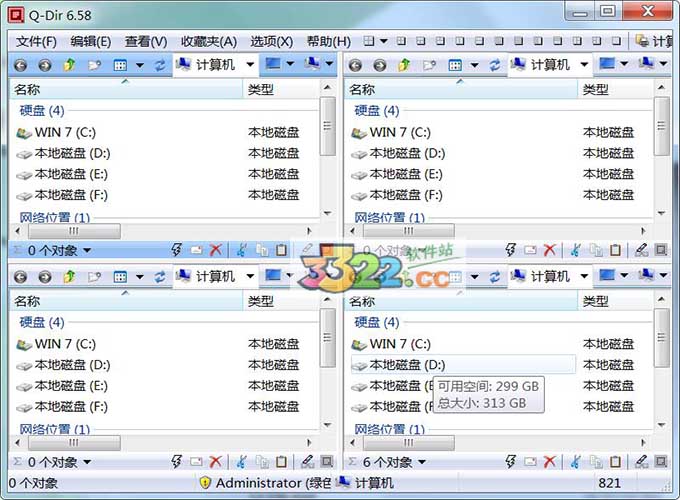The height and width of the screenshot is (500, 680).
Task: Sort by 类型 column in bottom-right pane
Action: pos(615,301)
